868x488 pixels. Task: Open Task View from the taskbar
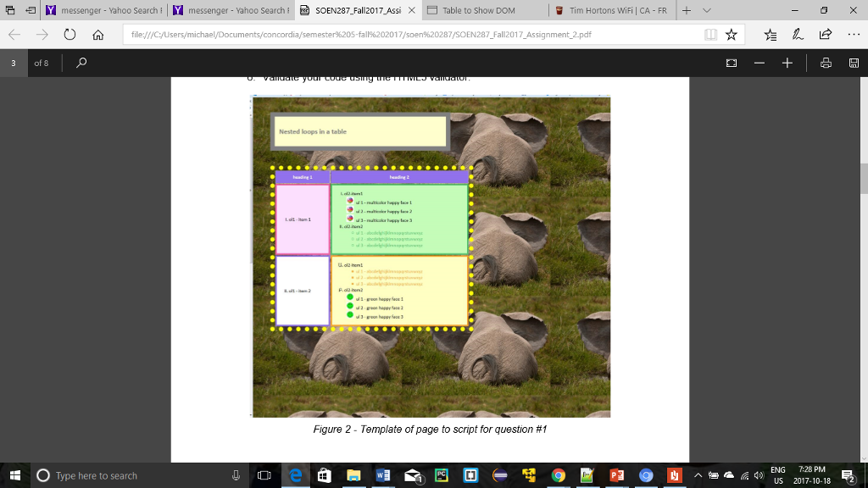point(264,475)
